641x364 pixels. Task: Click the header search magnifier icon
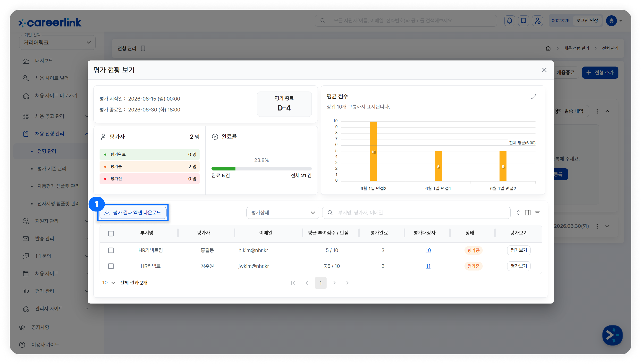pos(323,21)
